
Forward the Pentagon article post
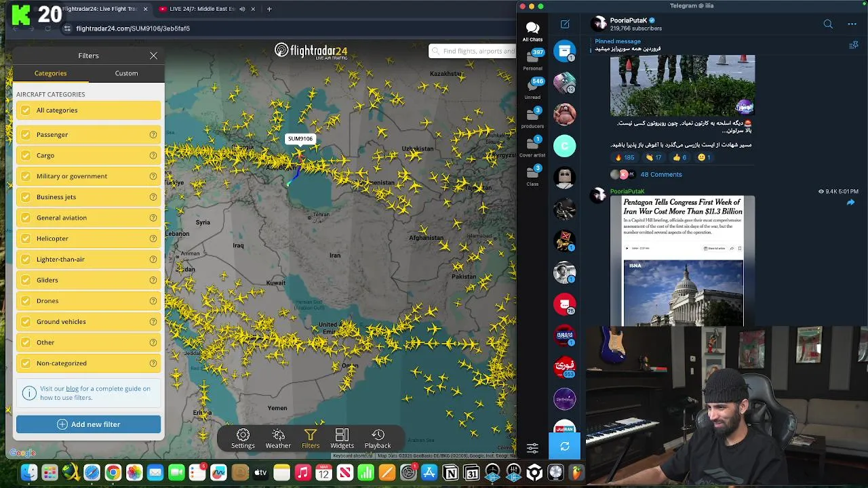(851, 202)
